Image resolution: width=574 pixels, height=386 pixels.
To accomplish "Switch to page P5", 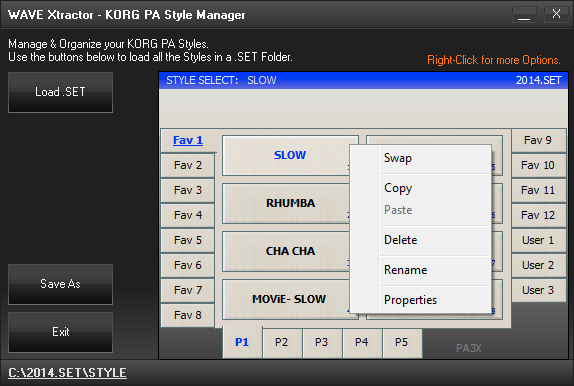I will pos(402,343).
